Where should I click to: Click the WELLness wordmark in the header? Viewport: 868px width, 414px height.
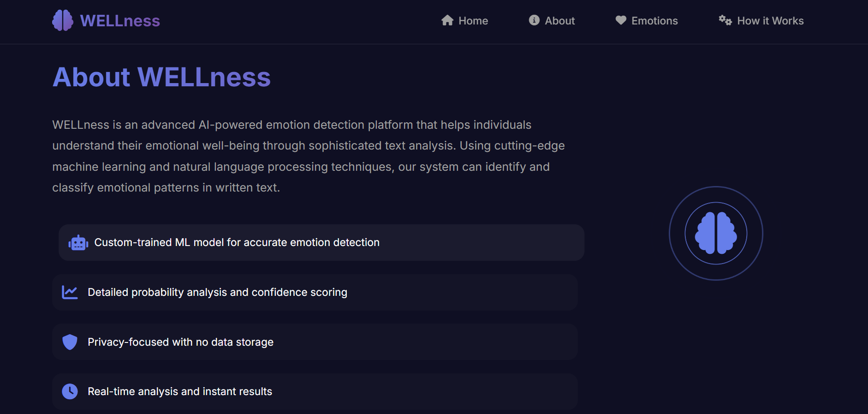pos(120,20)
